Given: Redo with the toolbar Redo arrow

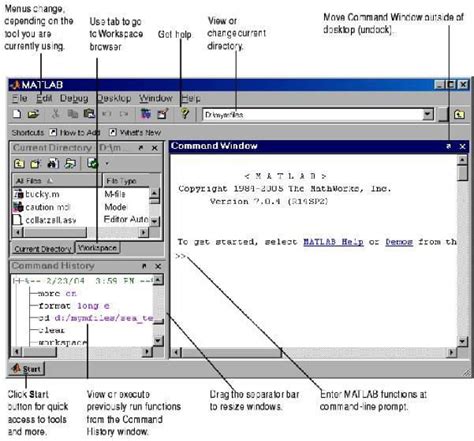Looking at the screenshot, I should (x=124, y=114).
